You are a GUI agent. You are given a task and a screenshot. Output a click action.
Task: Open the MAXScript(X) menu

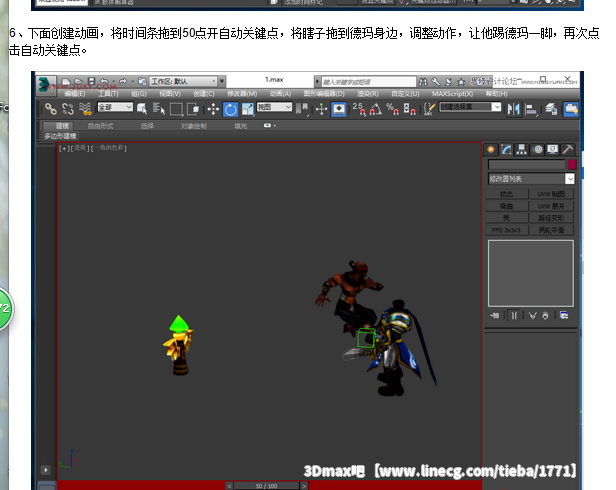coord(453,94)
